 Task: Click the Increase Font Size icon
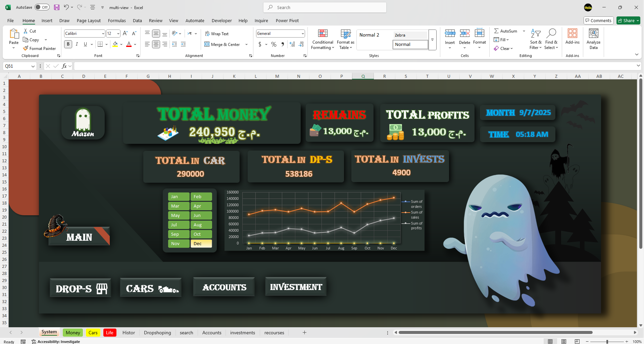[125, 34]
